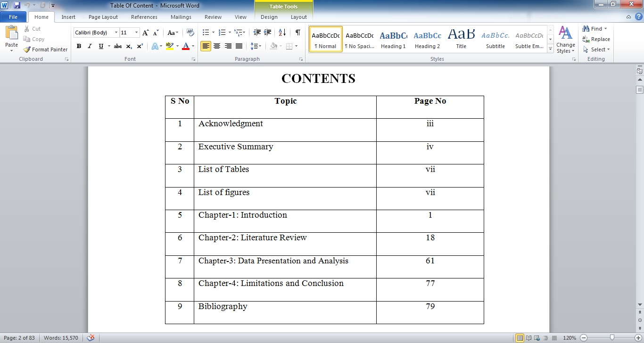This screenshot has height=343, width=644.
Task: Click the zoom in plus button
Action: click(639, 338)
